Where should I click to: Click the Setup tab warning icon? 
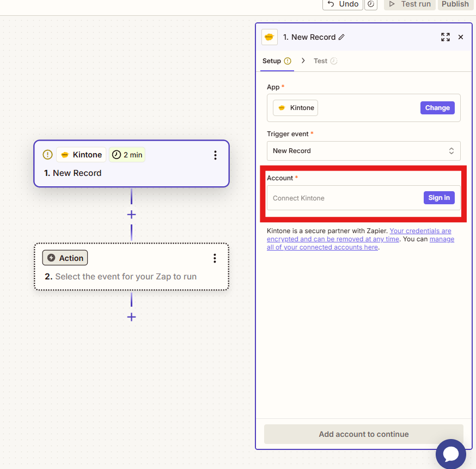288,61
